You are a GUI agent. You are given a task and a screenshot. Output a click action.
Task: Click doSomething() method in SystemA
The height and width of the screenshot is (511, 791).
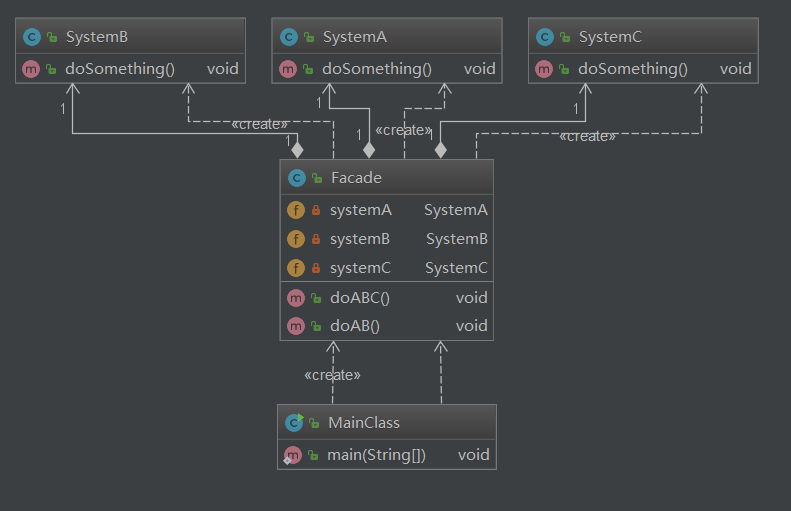tap(377, 69)
